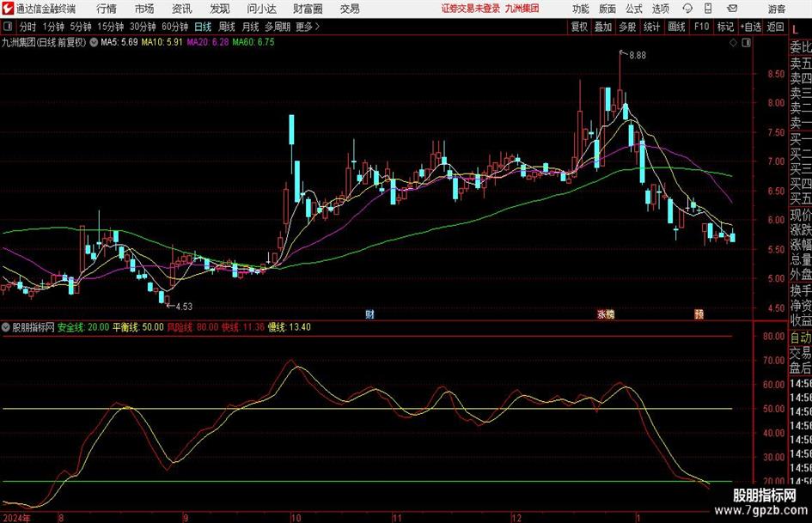Click the 叠加 overlay button
812x523 pixels.
coord(603,27)
